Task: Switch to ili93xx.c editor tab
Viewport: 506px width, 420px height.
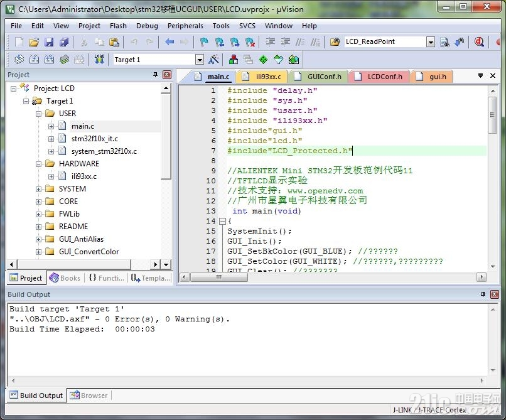Action: [x=262, y=77]
